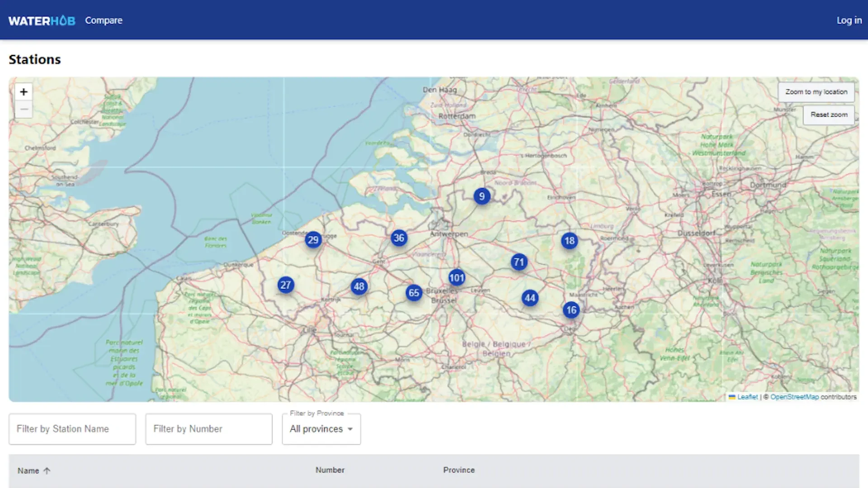Toggle Name column sort arrow
Viewport: 868px width, 488px height.
47,471
